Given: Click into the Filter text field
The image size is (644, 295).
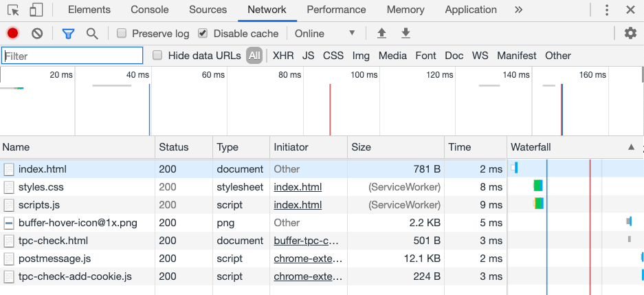Looking at the screenshot, I should click(72, 56).
